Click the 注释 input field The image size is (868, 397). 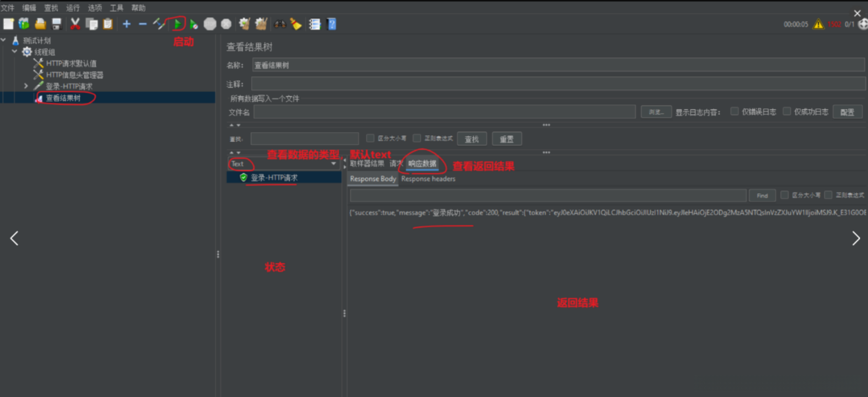coord(558,83)
